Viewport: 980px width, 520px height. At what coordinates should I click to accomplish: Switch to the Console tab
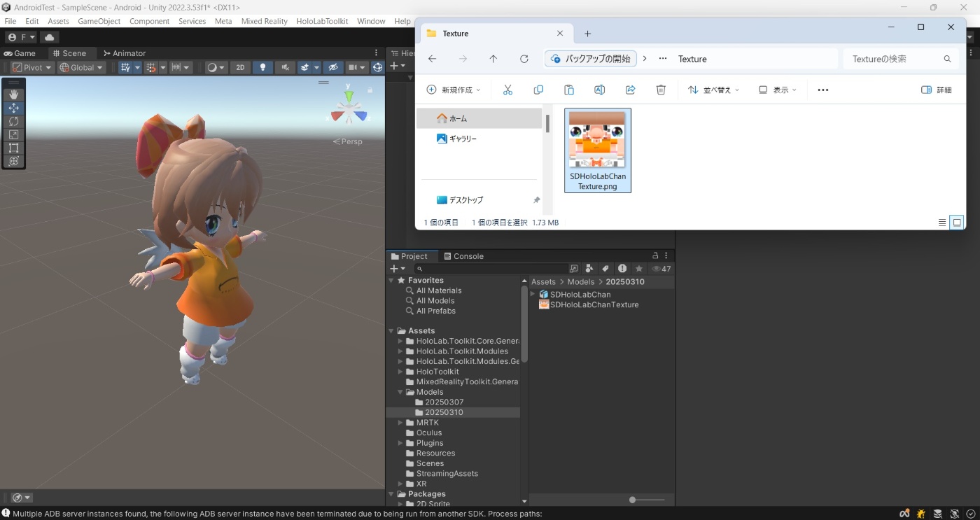tap(463, 256)
